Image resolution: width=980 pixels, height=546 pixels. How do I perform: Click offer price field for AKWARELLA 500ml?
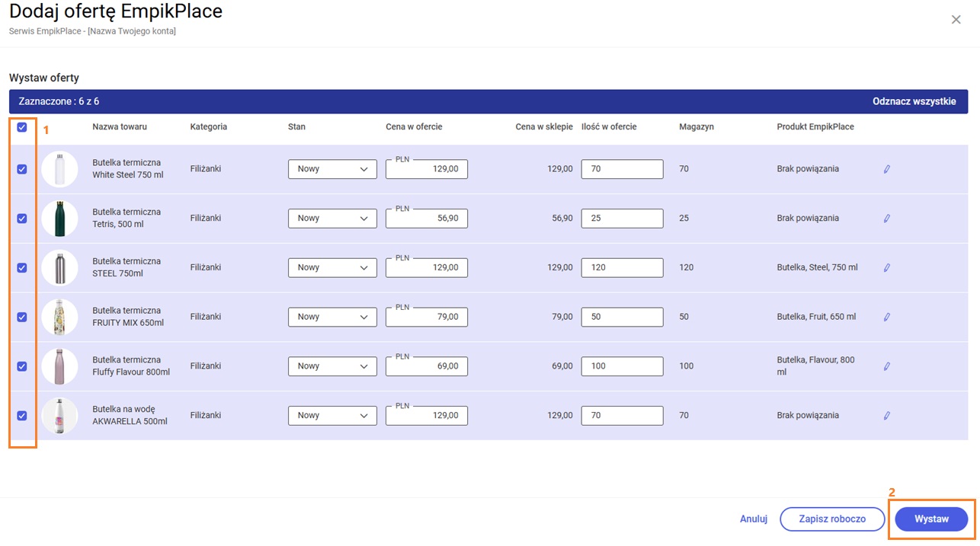pyautogui.click(x=427, y=416)
